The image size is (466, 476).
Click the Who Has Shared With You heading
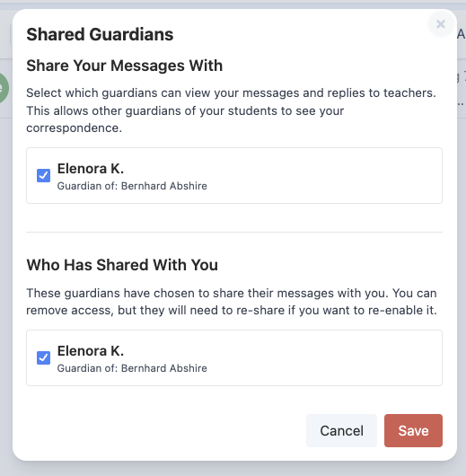click(122, 265)
